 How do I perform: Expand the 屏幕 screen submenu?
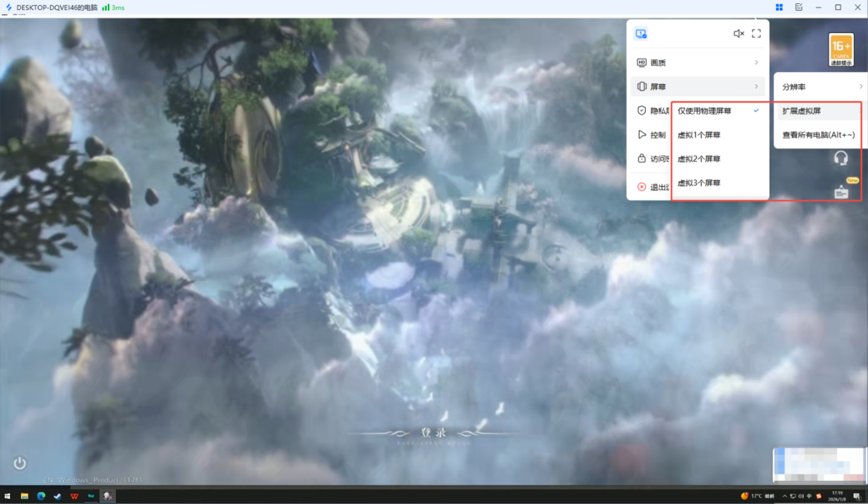(697, 87)
